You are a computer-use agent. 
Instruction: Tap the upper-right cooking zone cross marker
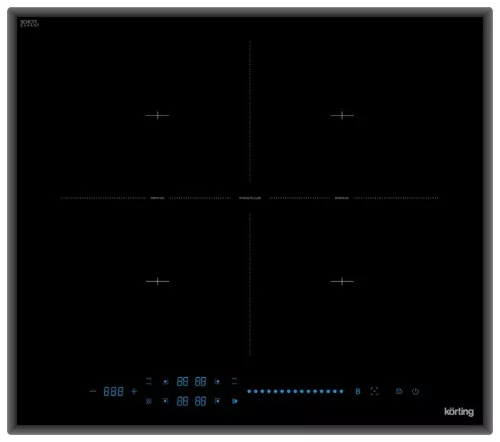tap(342, 115)
